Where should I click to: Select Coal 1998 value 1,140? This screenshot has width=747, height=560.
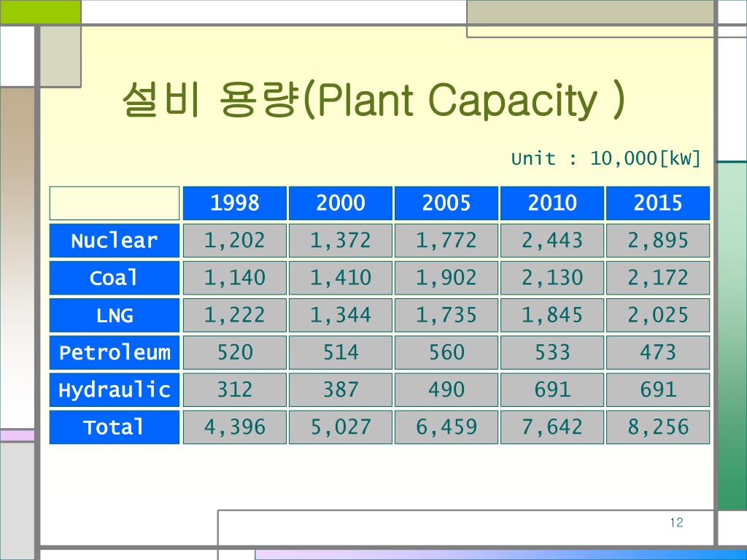235,278
